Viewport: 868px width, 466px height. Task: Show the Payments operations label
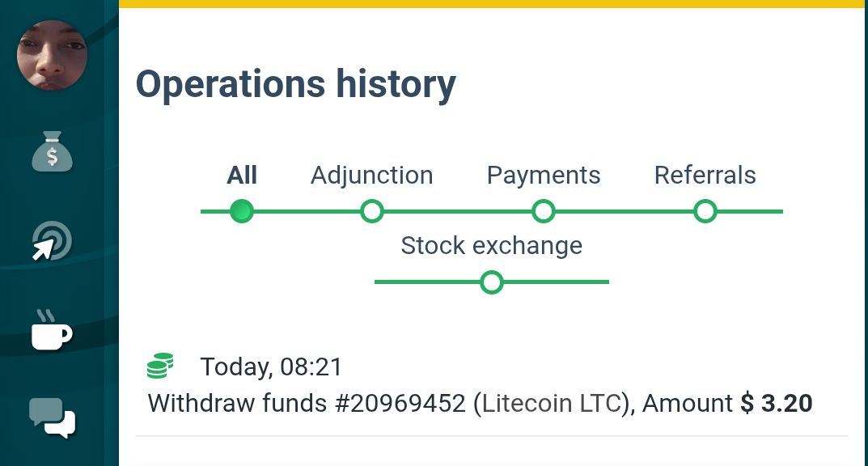point(544,176)
